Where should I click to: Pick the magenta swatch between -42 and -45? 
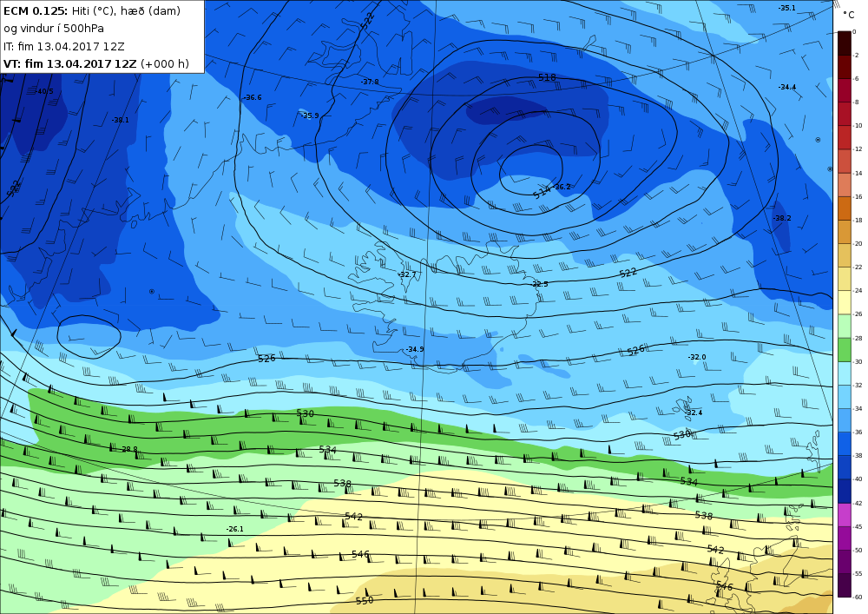(x=845, y=514)
